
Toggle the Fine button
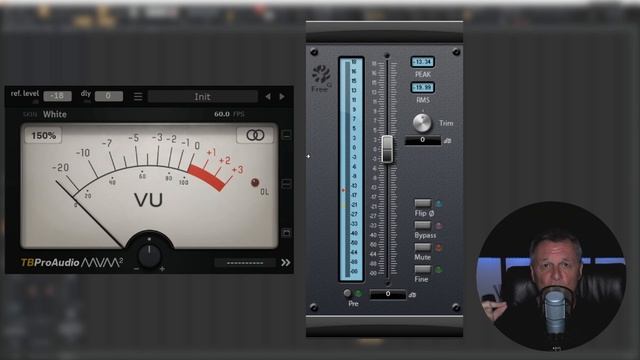point(422,269)
